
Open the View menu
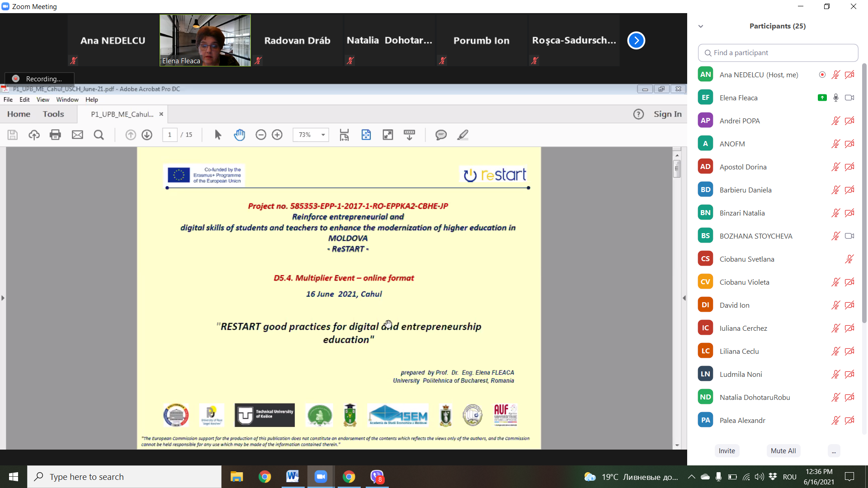tap(43, 99)
